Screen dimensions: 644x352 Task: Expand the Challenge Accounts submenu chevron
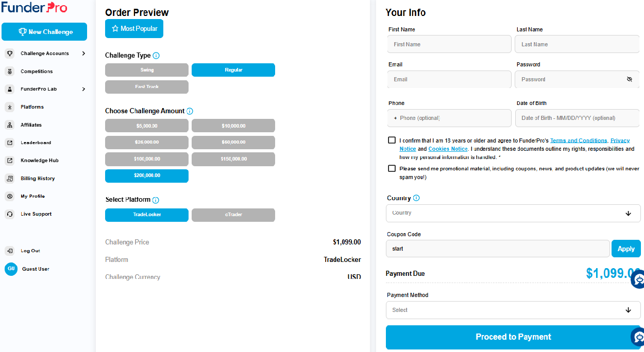83,54
